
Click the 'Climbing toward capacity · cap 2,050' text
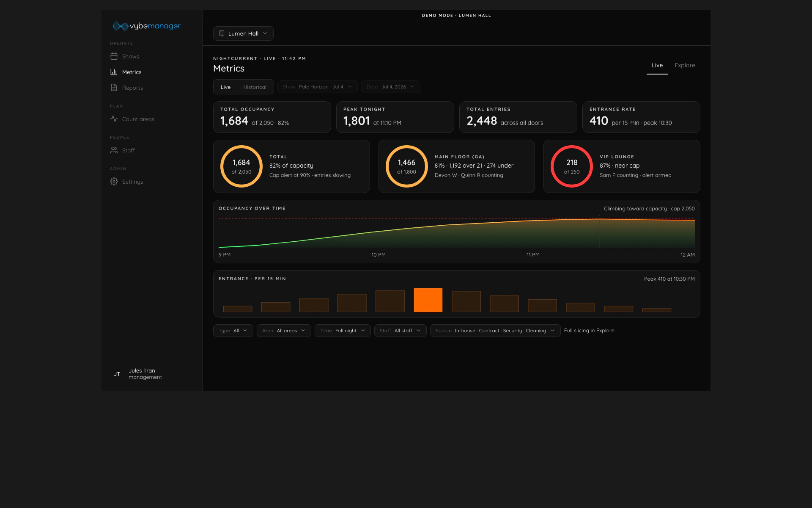pyautogui.click(x=649, y=209)
